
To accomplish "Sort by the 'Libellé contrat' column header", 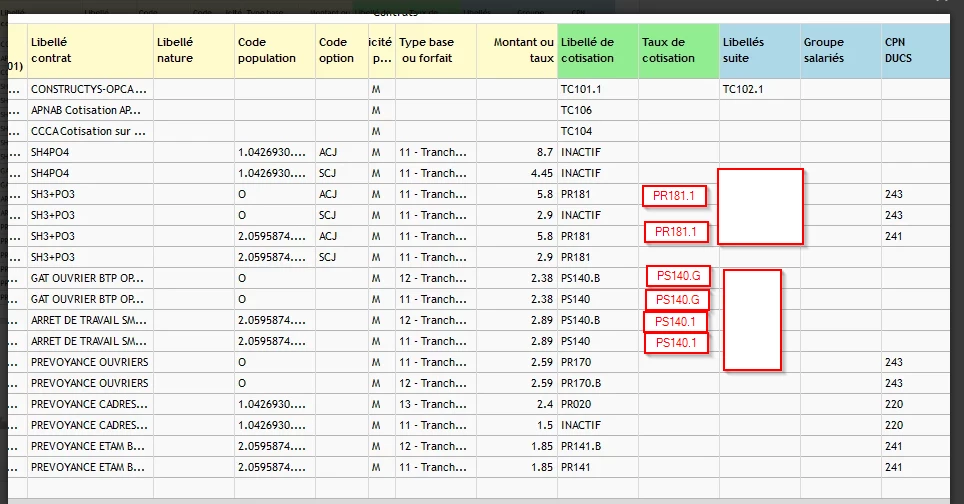I will [90, 50].
